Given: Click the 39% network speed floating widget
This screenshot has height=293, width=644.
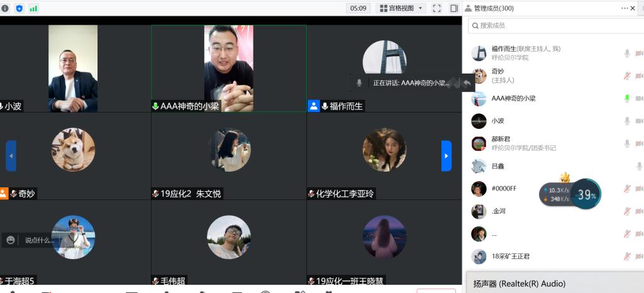Looking at the screenshot, I should click(x=586, y=195).
